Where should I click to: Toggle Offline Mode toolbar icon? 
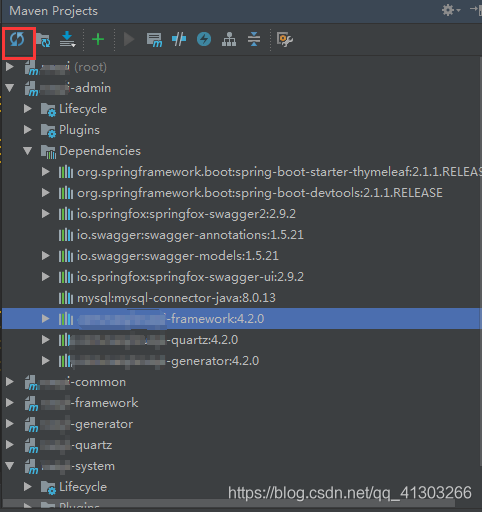pos(179,39)
